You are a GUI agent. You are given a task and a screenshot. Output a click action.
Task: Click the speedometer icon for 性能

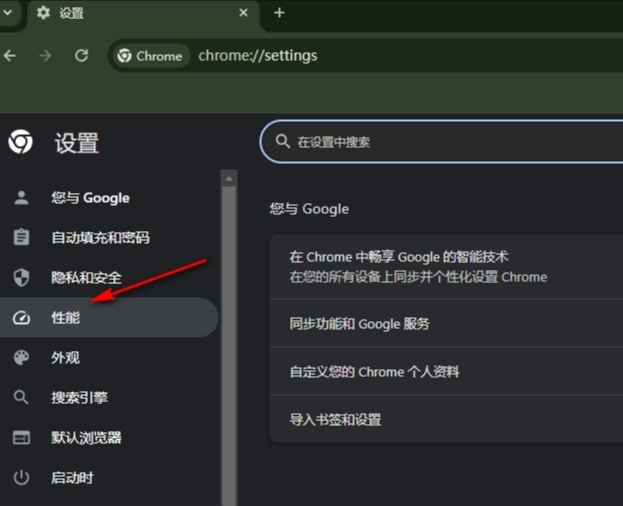pyautogui.click(x=21, y=318)
